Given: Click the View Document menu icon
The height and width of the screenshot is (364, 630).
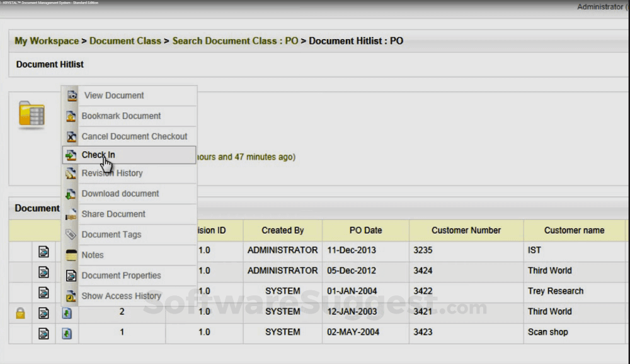Looking at the screenshot, I should [72, 96].
